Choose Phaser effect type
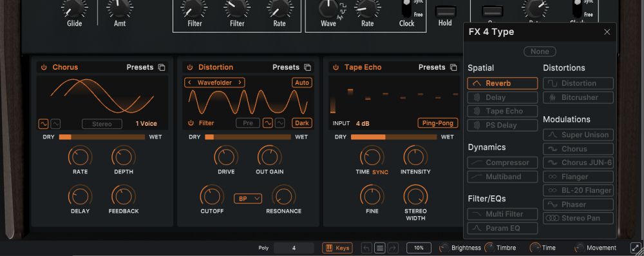This screenshot has height=256, width=644. [578, 204]
